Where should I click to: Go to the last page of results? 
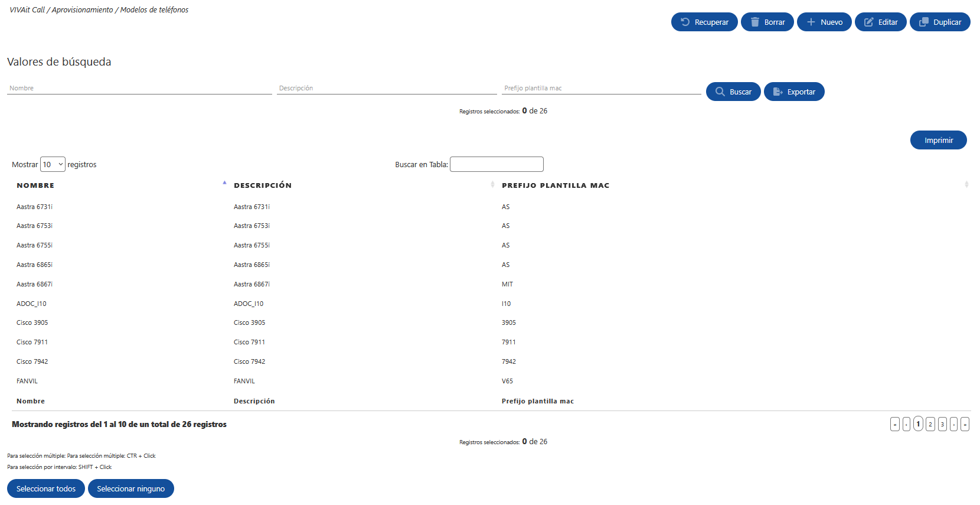(965, 424)
